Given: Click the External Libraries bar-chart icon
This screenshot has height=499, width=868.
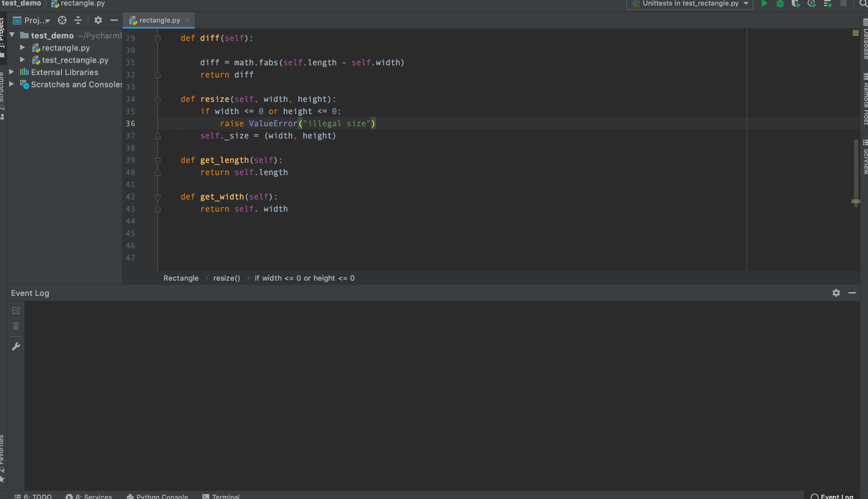Looking at the screenshot, I should point(24,72).
